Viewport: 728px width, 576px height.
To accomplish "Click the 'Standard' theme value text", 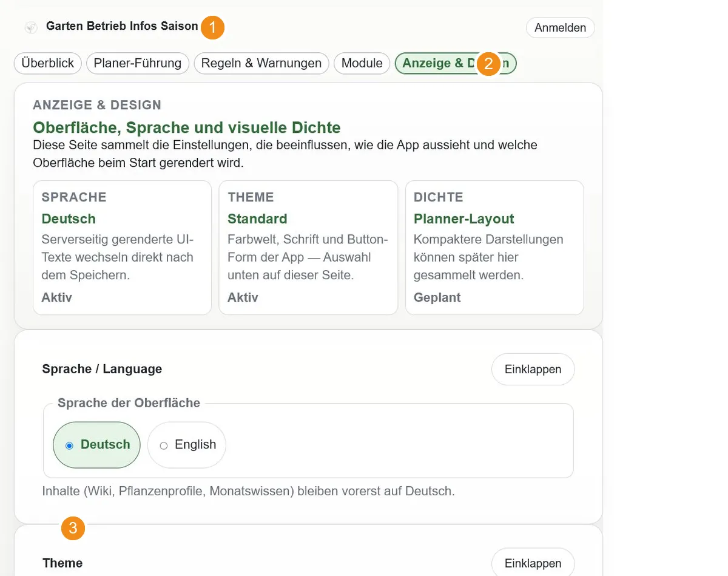I will [x=257, y=219].
